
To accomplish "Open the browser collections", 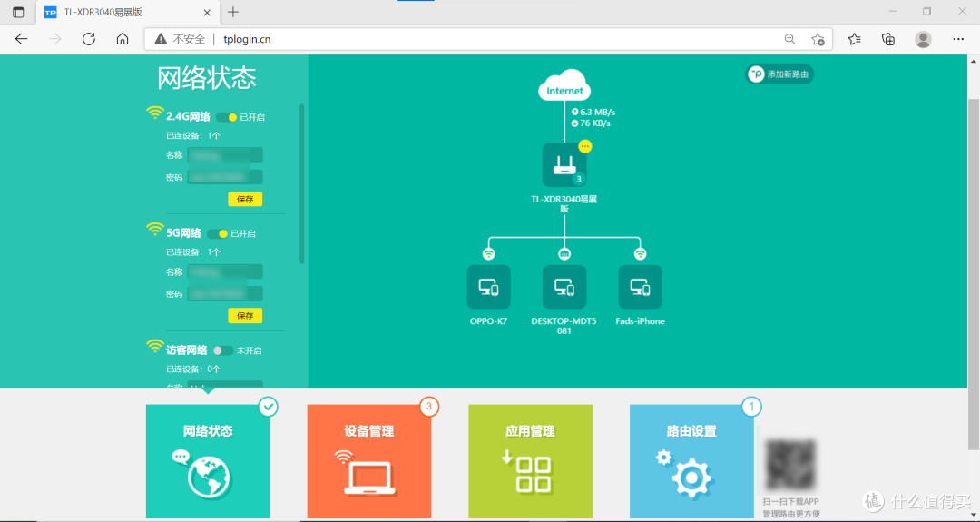I will [888, 39].
